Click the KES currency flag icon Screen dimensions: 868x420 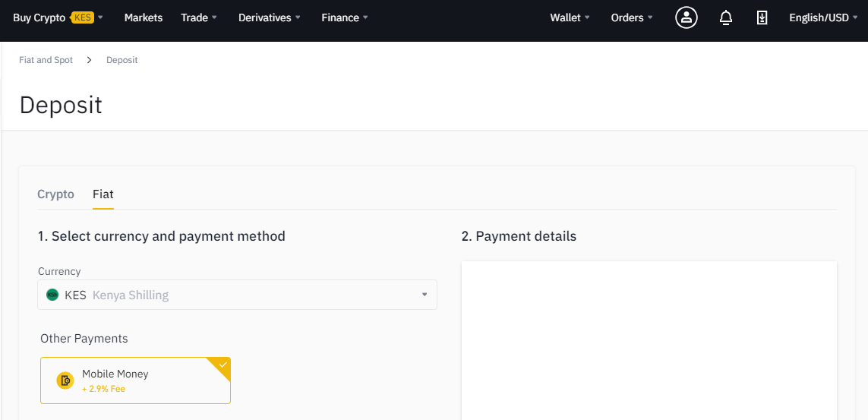tap(52, 295)
